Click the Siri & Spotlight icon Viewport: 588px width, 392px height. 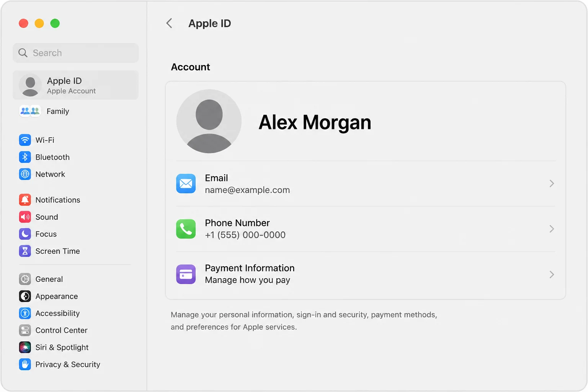(x=25, y=347)
